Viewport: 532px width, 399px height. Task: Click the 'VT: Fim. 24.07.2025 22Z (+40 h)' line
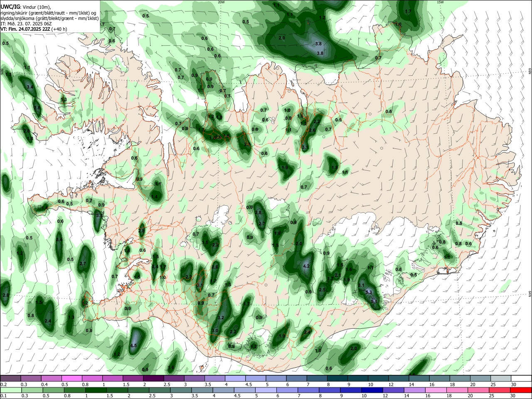(x=34, y=29)
